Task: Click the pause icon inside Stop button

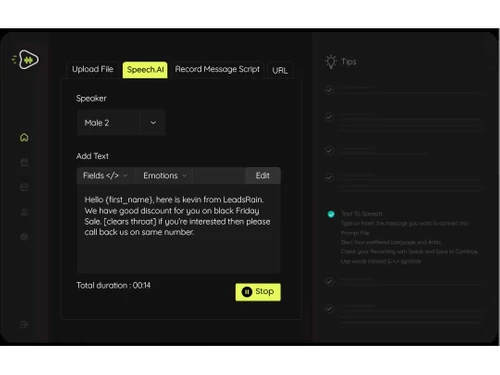Action: [x=247, y=292]
